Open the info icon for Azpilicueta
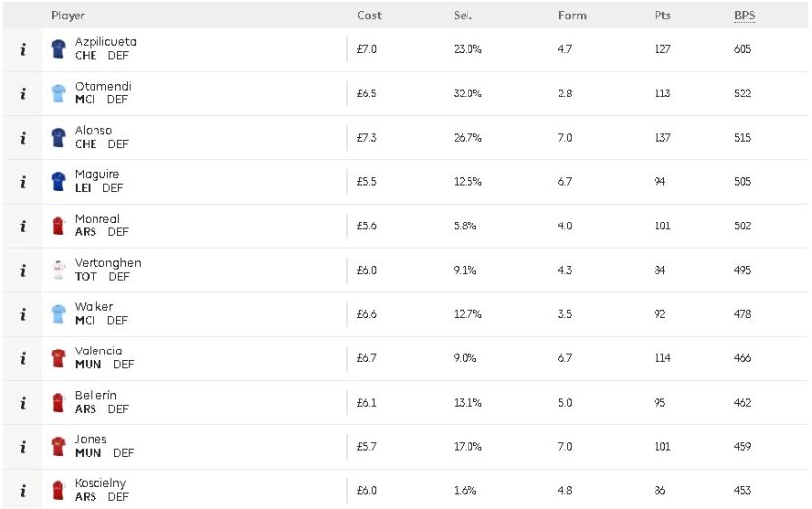Screen dimensions: 812x509 (x=23, y=49)
